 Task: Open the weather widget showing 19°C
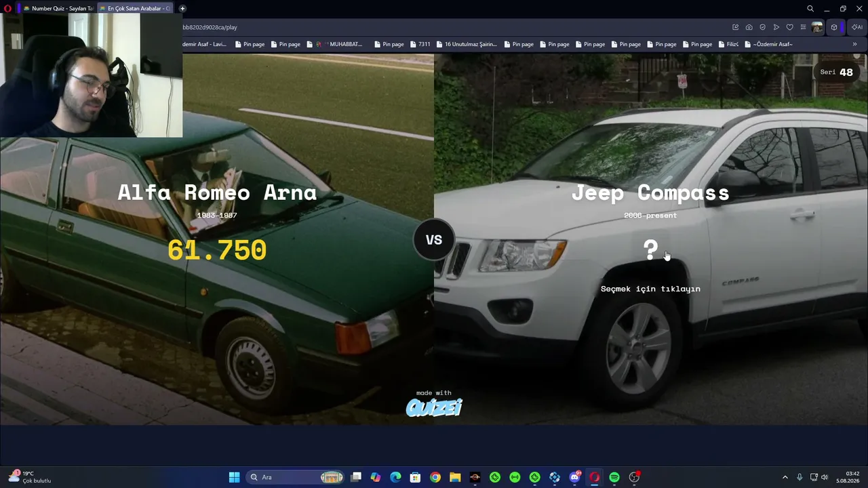click(x=30, y=477)
